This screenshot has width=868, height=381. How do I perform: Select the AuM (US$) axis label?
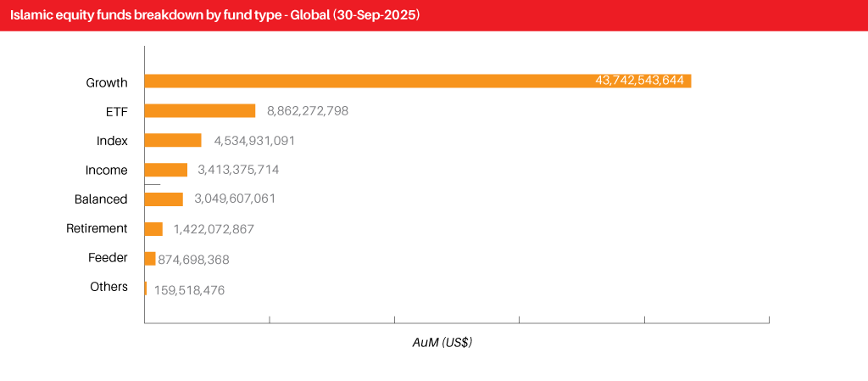pos(442,343)
